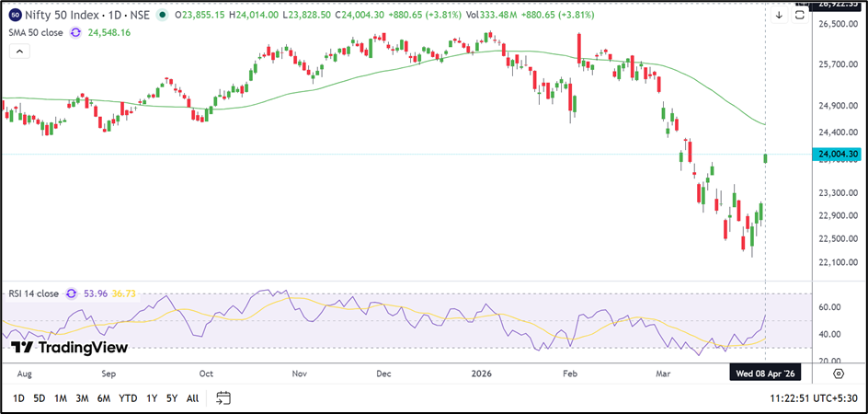Show the All time range
The height and width of the screenshot is (414, 868).
point(192,397)
